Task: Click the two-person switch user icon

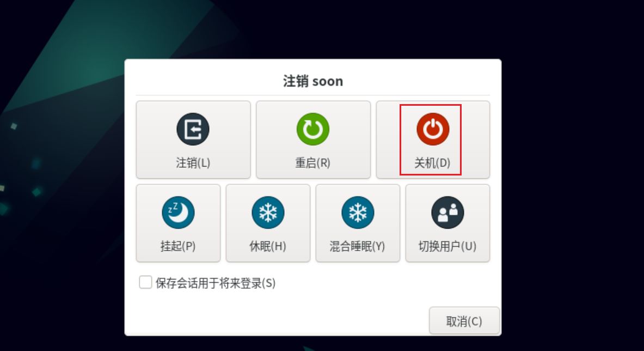Action: [447, 213]
